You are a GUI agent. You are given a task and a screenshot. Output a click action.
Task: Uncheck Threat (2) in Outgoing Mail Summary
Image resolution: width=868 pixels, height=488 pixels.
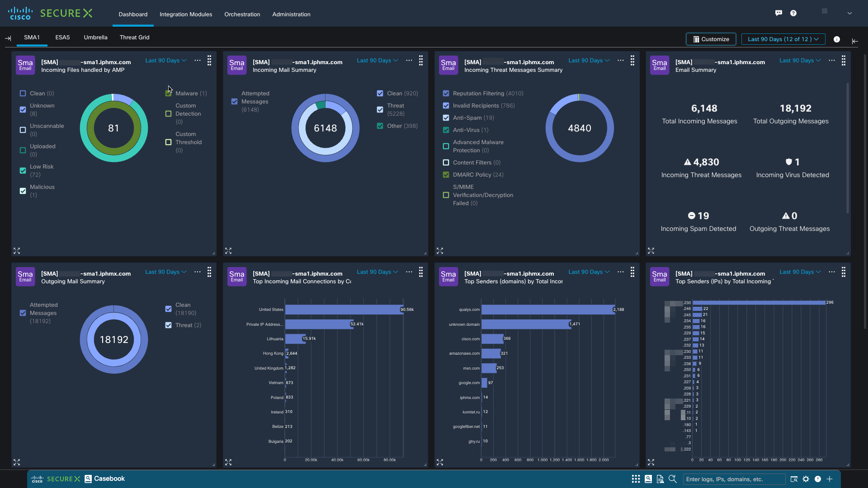(168, 325)
